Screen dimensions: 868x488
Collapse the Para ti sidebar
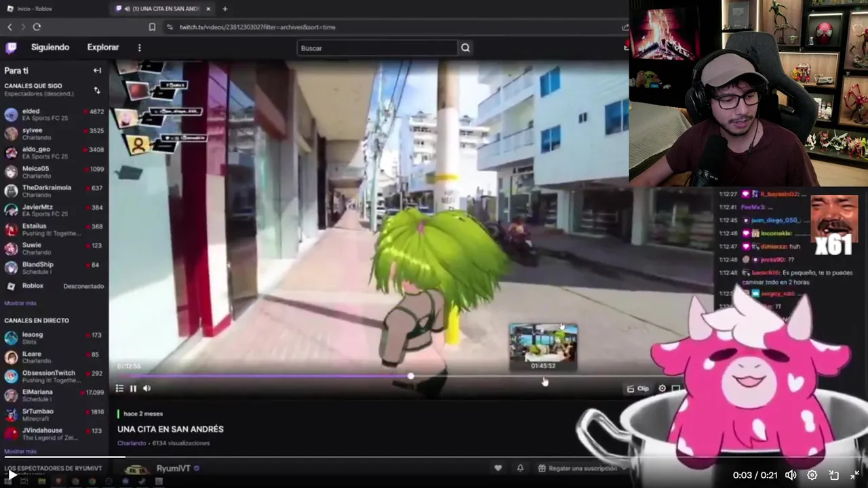click(x=97, y=70)
